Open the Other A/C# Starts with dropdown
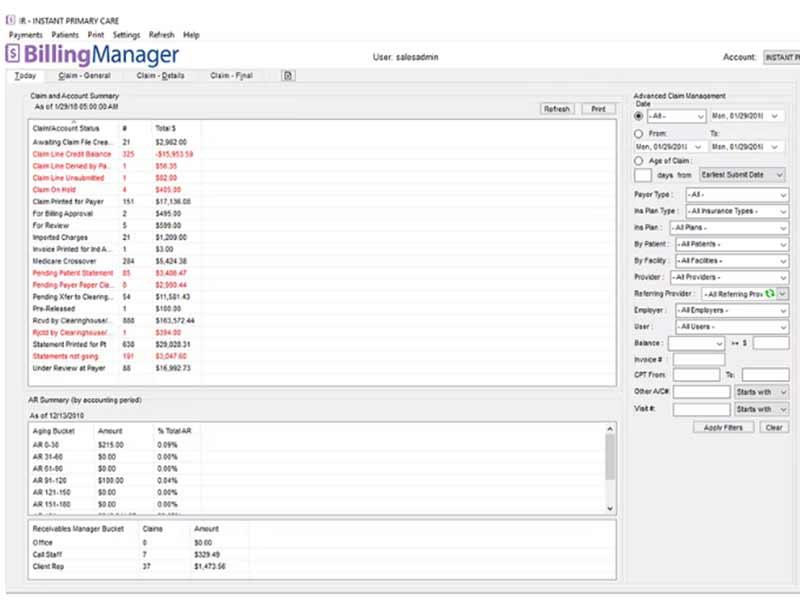 click(x=762, y=392)
